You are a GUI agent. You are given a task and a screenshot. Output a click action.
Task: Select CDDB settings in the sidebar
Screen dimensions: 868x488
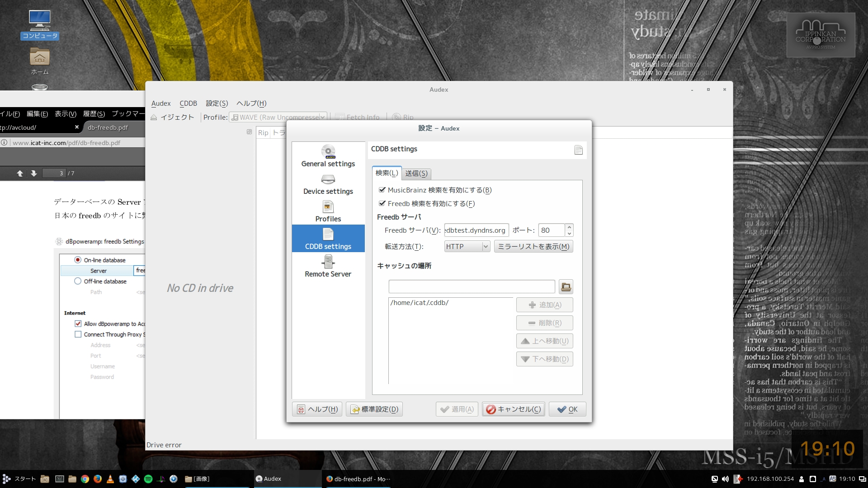328,239
